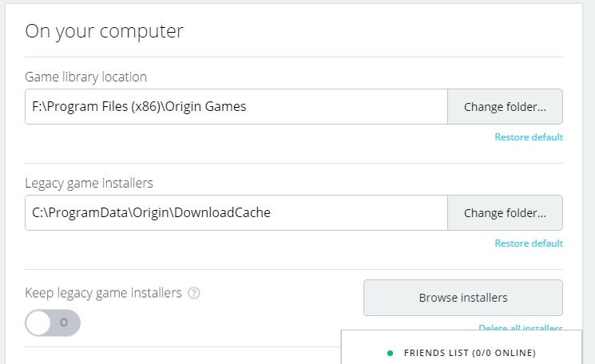Click the Keep legacy game installers label
Image resolution: width=595 pixels, height=364 pixels.
click(x=103, y=293)
